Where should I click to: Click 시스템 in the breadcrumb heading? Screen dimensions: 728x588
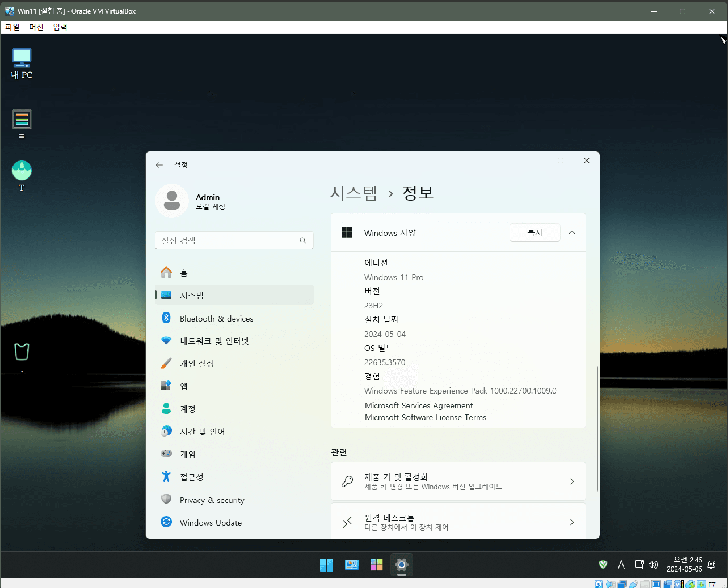tap(354, 193)
